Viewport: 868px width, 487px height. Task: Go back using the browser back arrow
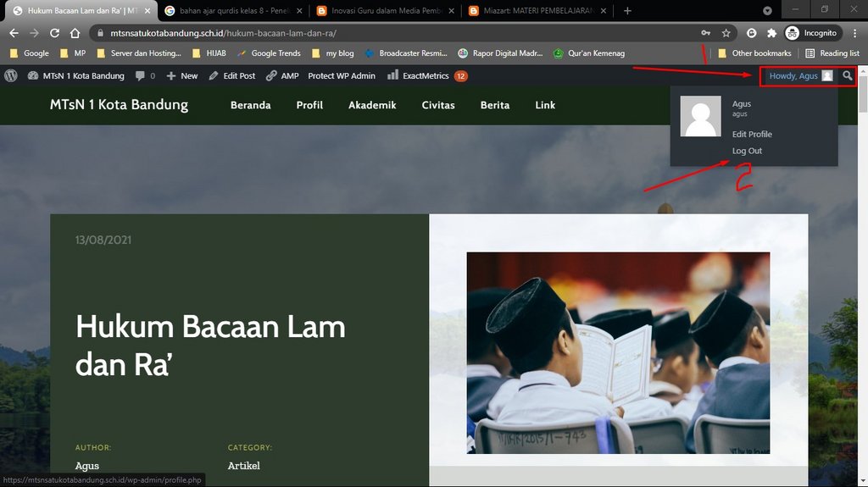coord(14,33)
